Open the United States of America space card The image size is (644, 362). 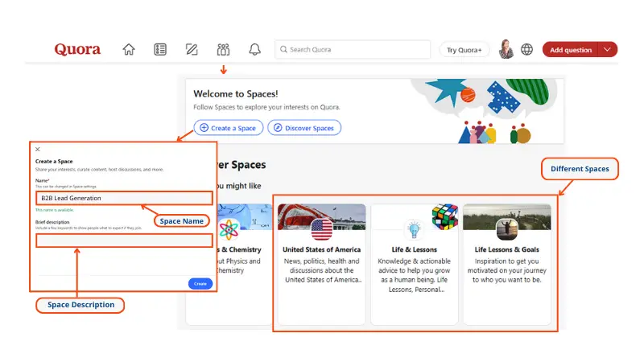321,264
